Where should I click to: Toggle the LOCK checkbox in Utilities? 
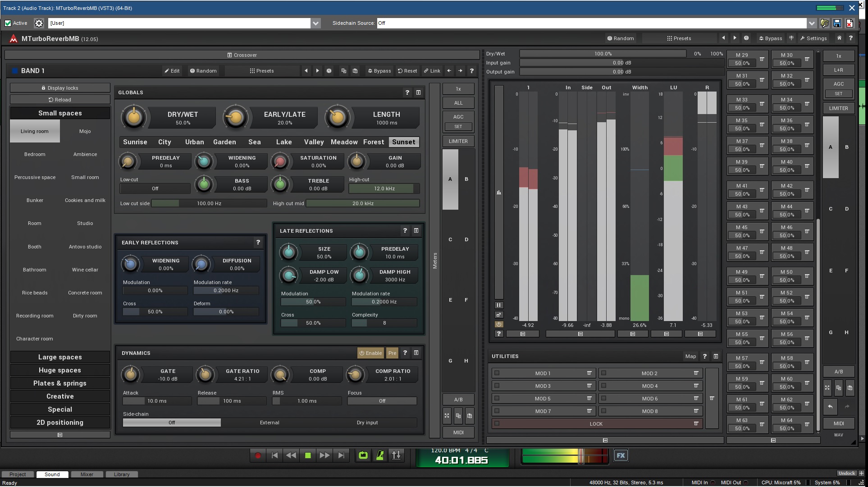(497, 423)
